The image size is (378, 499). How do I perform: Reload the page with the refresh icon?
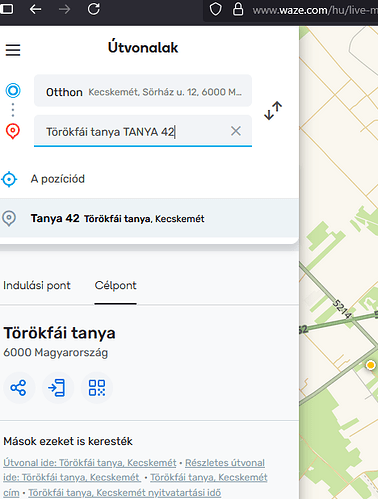point(94,9)
